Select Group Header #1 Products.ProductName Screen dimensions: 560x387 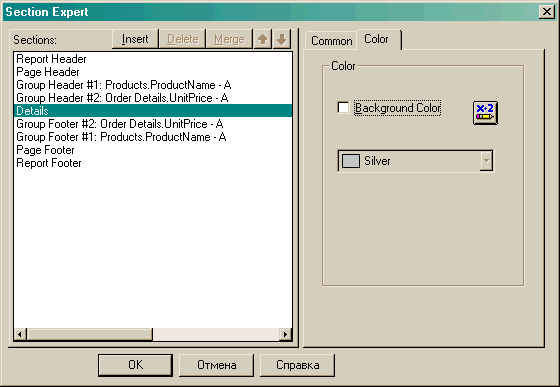124,85
